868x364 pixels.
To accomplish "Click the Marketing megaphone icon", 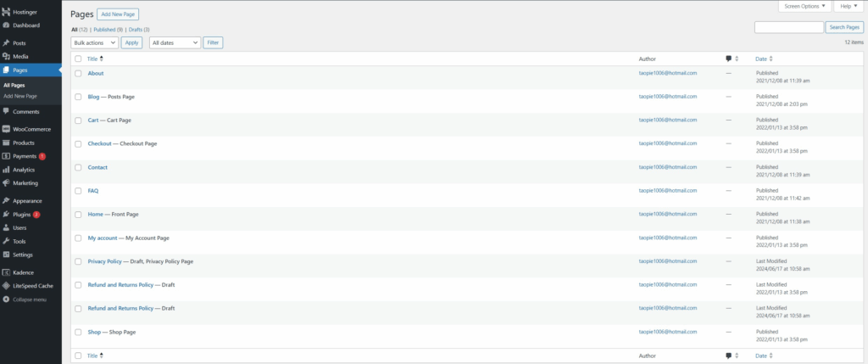I will click(6, 183).
